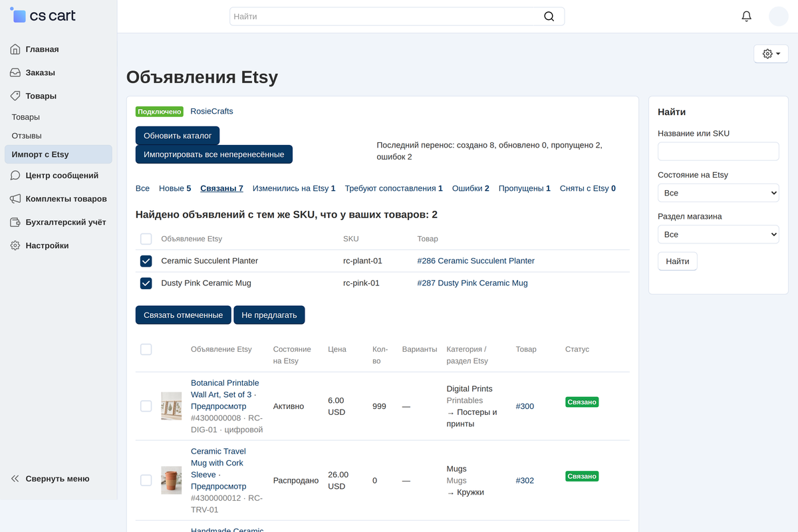Click the Связать отмеченные button
Screen dimensions: 798x532
tap(184, 315)
